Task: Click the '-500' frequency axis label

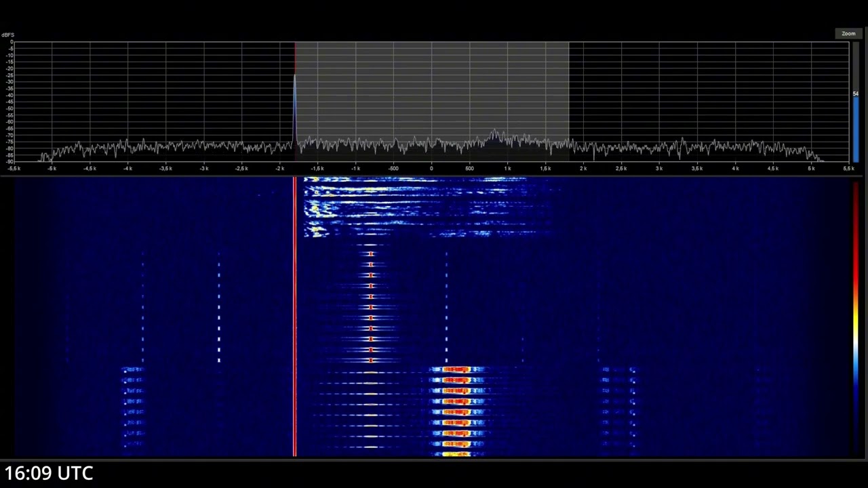Action: coord(393,168)
